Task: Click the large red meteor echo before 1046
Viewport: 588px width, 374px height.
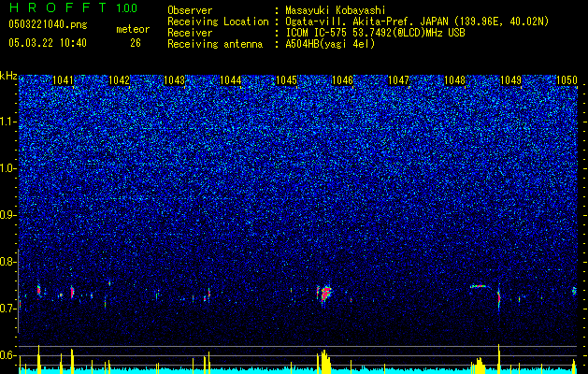Action: click(x=325, y=295)
